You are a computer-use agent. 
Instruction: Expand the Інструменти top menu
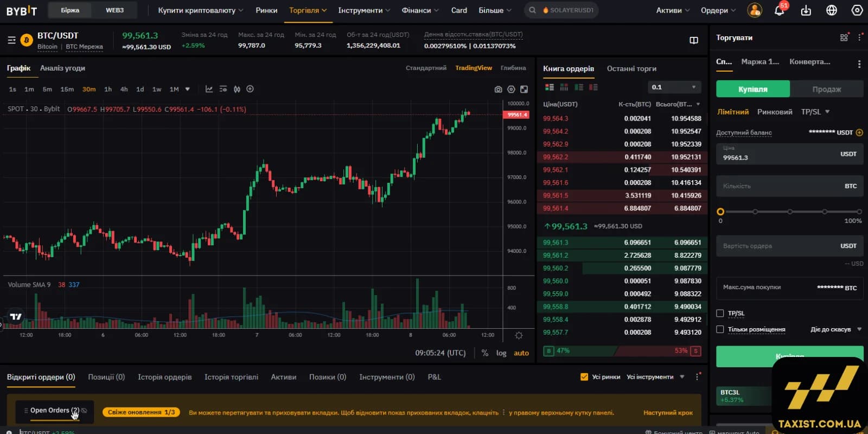(364, 10)
